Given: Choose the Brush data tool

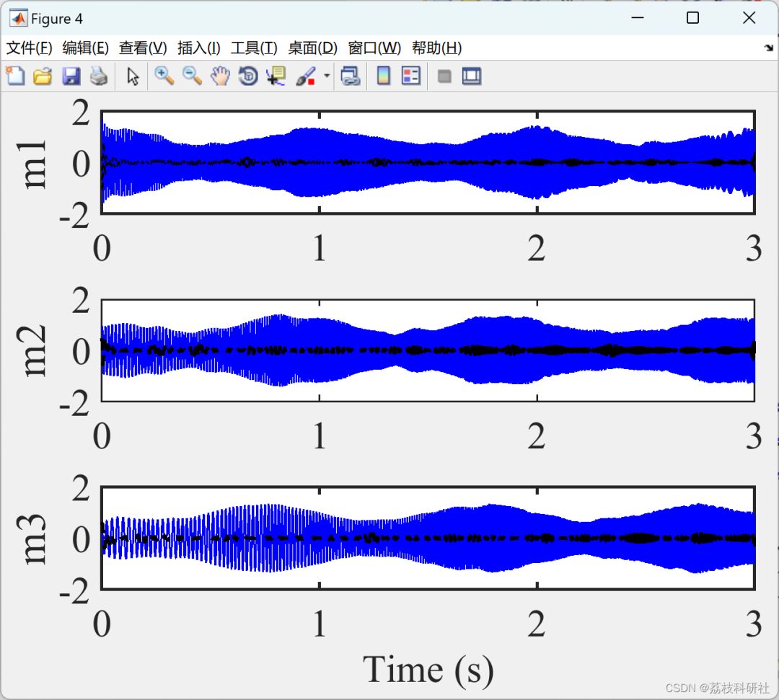Looking at the screenshot, I should [306, 76].
